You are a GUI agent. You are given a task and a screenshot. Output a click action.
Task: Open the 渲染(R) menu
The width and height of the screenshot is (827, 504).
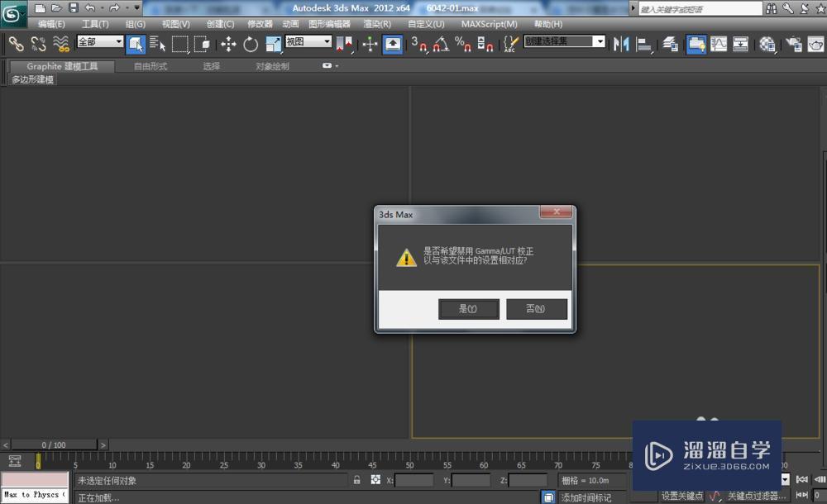(377, 24)
